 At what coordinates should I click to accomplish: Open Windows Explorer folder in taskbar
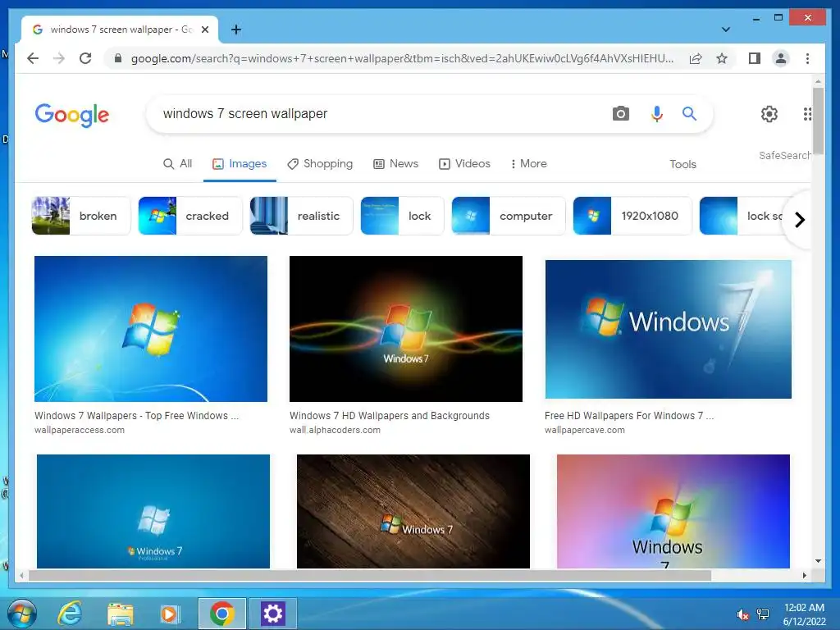(121, 614)
